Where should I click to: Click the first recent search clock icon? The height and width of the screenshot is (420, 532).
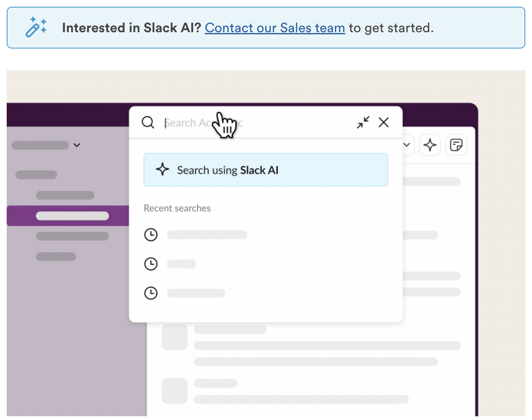(151, 235)
